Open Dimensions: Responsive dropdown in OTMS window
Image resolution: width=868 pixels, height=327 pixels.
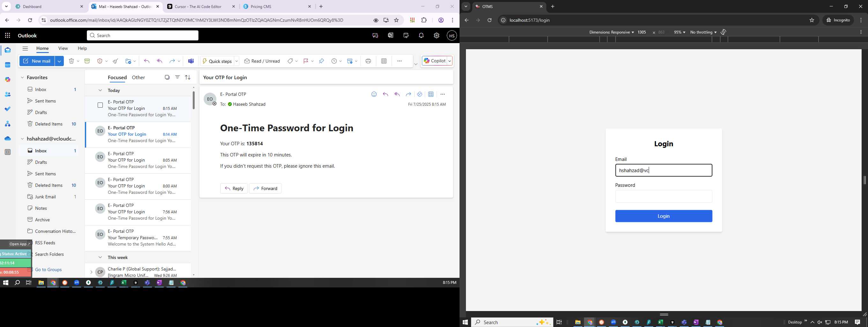point(611,32)
